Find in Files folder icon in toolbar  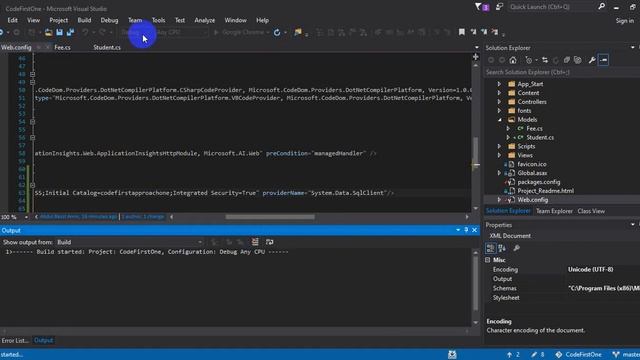pos(298,32)
